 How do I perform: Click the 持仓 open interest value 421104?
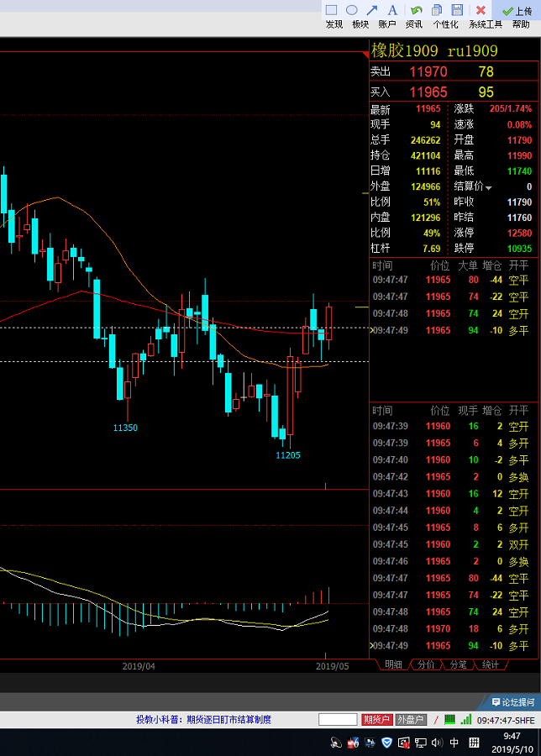[x=425, y=155]
